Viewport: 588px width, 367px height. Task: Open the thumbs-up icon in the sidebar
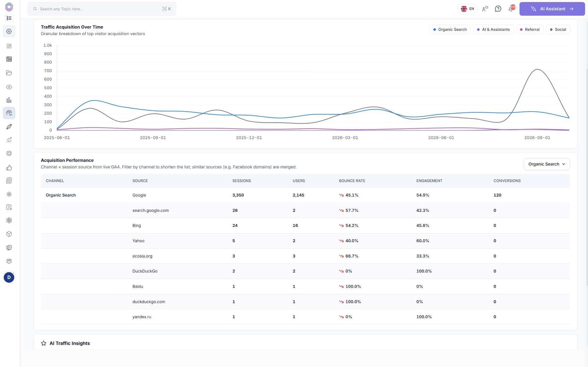tap(9, 168)
